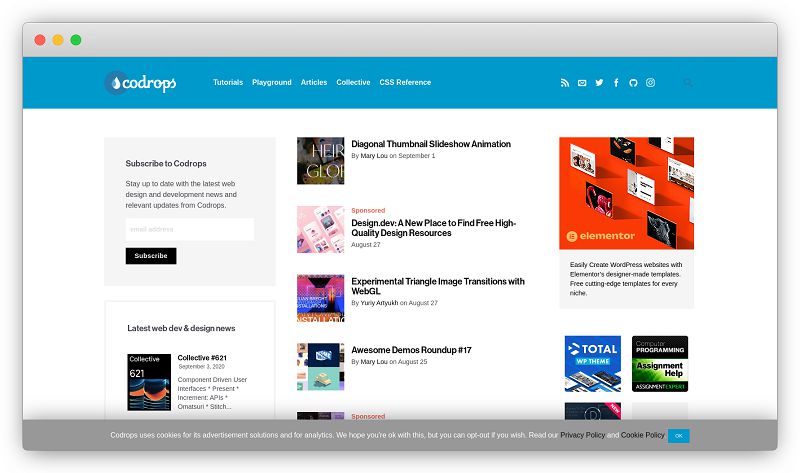This screenshot has width=800, height=473.
Task: Open Diagonal Thumbnail Slideshow Animation article
Action: [431, 144]
